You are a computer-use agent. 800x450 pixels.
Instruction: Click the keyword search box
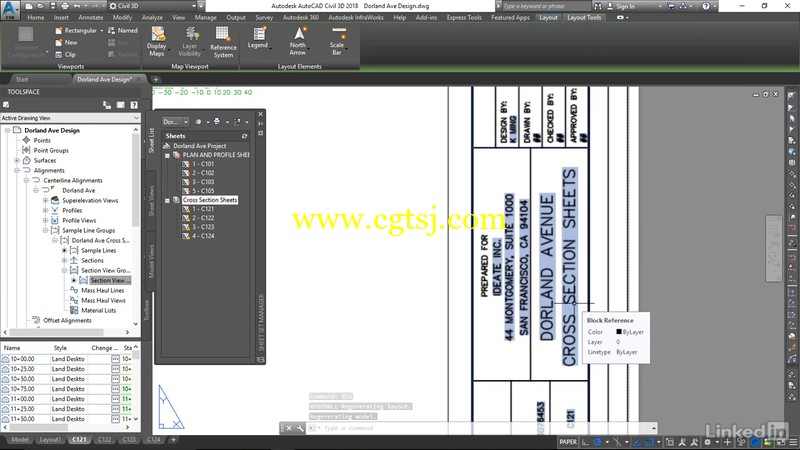click(546, 6)
